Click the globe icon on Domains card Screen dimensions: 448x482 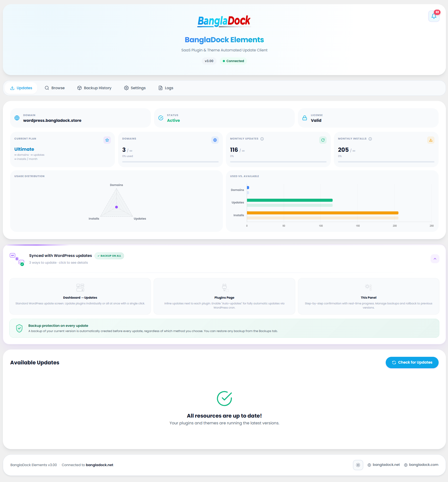coord(215,140)
